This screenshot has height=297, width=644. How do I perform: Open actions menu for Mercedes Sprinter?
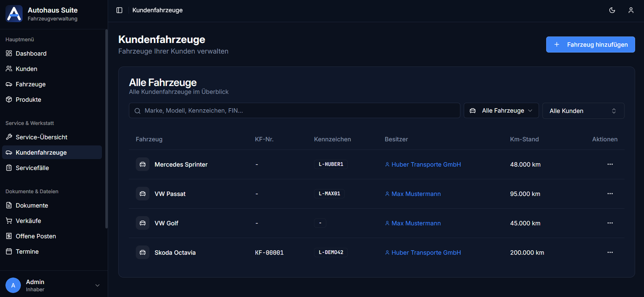click(x=610, y=164)
